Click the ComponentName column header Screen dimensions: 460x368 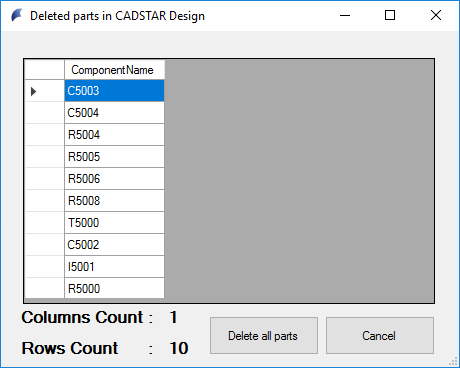click(114, 70)
